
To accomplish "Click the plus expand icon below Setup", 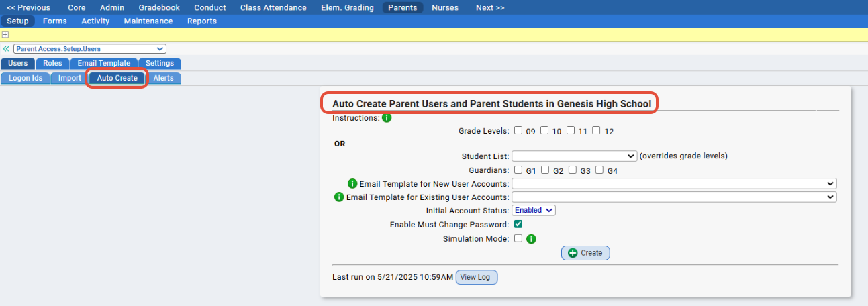I will [5, 34].
